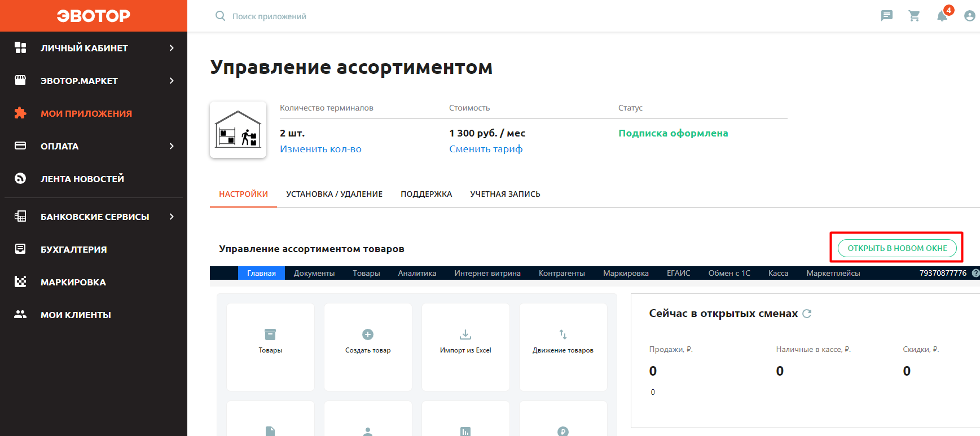980x436 pixels.
Task: Open the chat messages icon
Action: tap(887, 16)
